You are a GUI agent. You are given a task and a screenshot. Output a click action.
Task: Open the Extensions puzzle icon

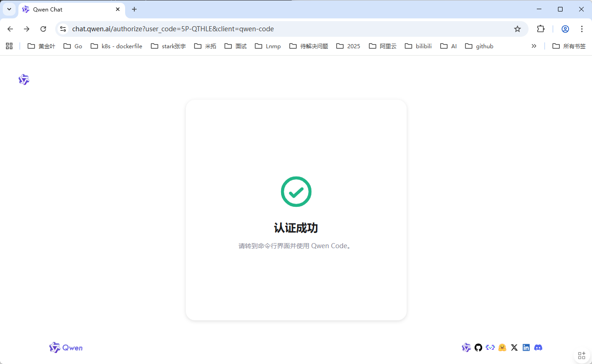[x=541, y=29]
